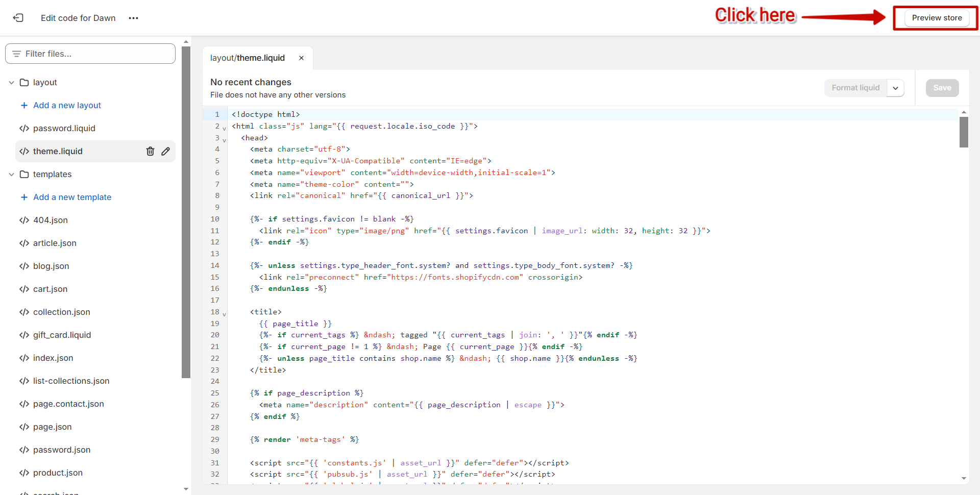Click the code icon next to cart.json
This screenshot has width=980, height=495.
pos(24,289)
